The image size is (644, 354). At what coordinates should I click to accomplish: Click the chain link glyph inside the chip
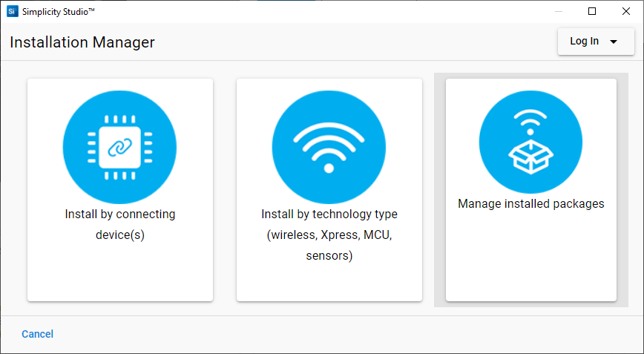tap(120, 148)
